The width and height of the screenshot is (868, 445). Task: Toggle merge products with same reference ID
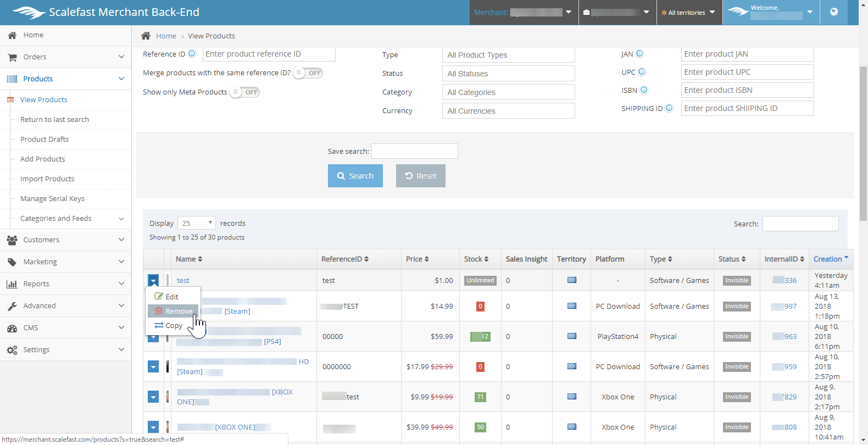(308, 73)
